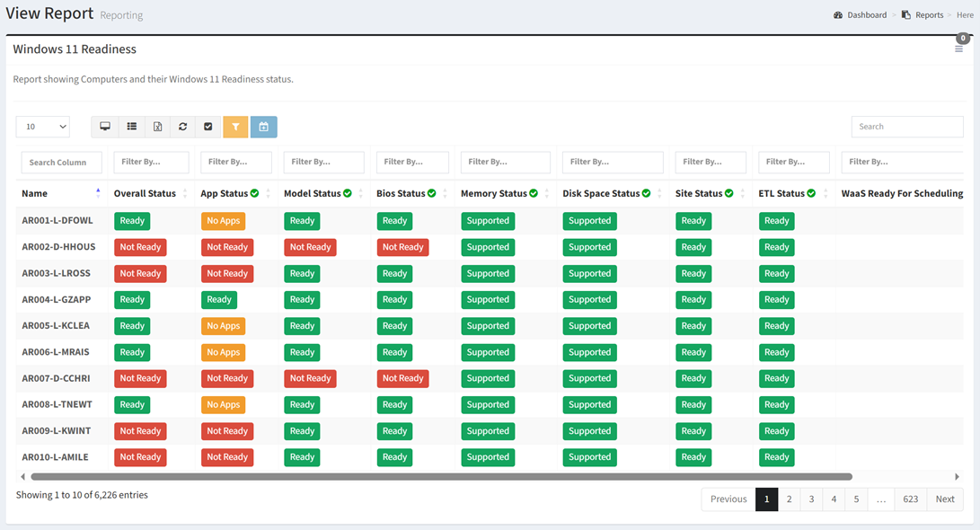Click the orange filter funnel button
This screenshot has width=980, height=530.
click(235, 127)
